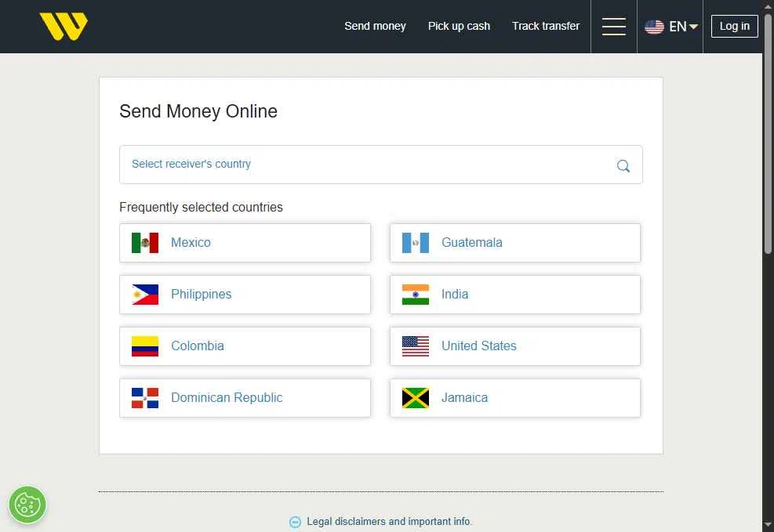
Task: Open Track transfer menu item
Action: point(546,26)
